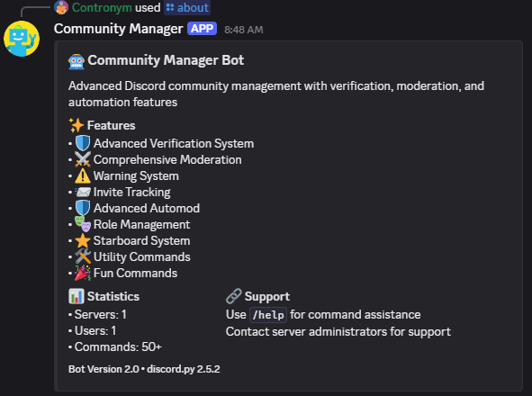Click the Features heading
The height and width of the screenshot is (396, 532).
click(112, 126)
